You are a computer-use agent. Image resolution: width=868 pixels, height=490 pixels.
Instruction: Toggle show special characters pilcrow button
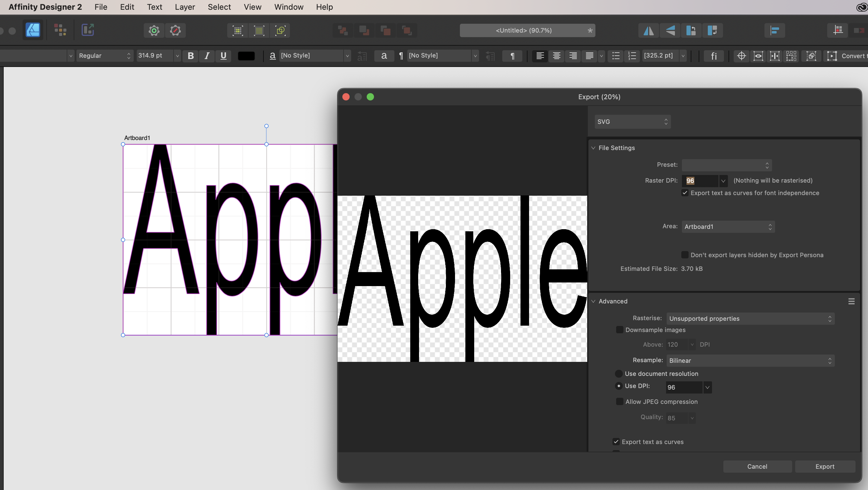[512, 56]
